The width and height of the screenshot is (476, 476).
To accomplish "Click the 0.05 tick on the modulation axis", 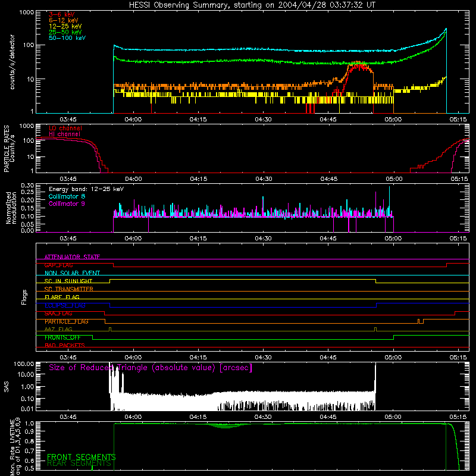I will coord(27,224).
